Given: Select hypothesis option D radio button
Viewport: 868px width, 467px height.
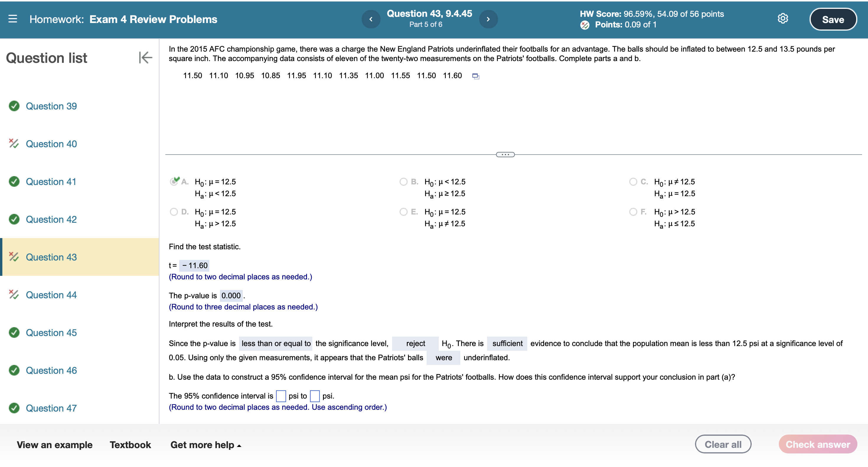Looking at the screenshot, I should (x=174, y=212).
